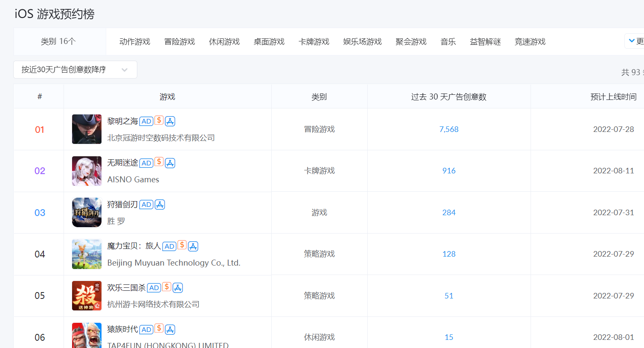Open the 魔力宝贝：旅人 game thumbnail
Screen dimensions: 644x348
[87, 254]
